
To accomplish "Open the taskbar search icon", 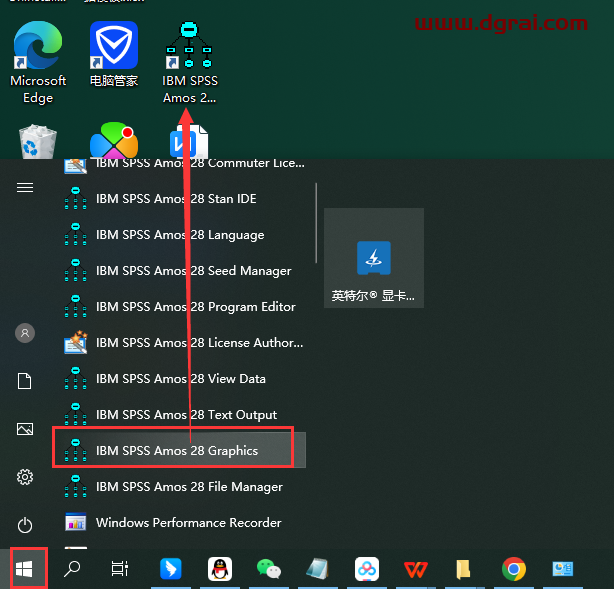I will click(x=72, y=569).
